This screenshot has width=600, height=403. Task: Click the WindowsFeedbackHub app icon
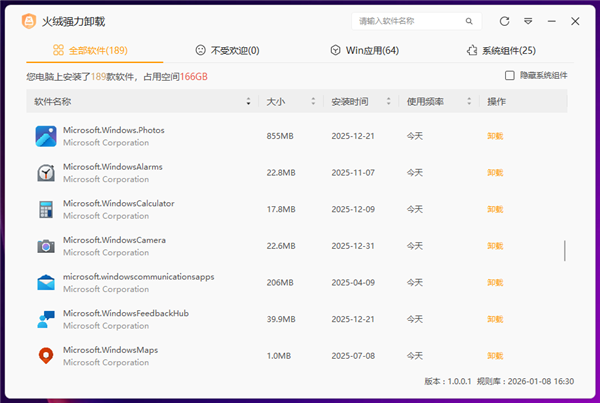pos(45,320)
